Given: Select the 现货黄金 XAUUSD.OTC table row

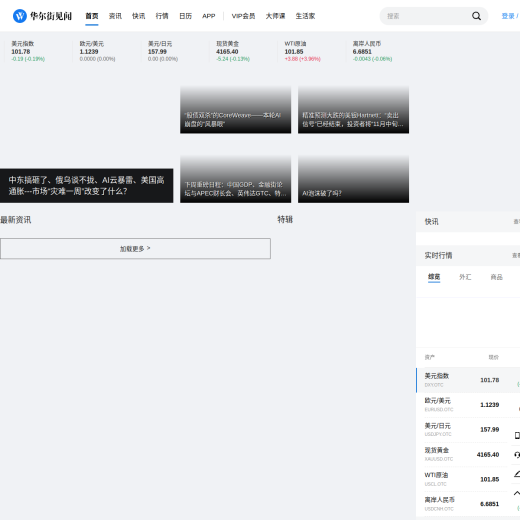Looking at the screenshot, I should point(468,454).
